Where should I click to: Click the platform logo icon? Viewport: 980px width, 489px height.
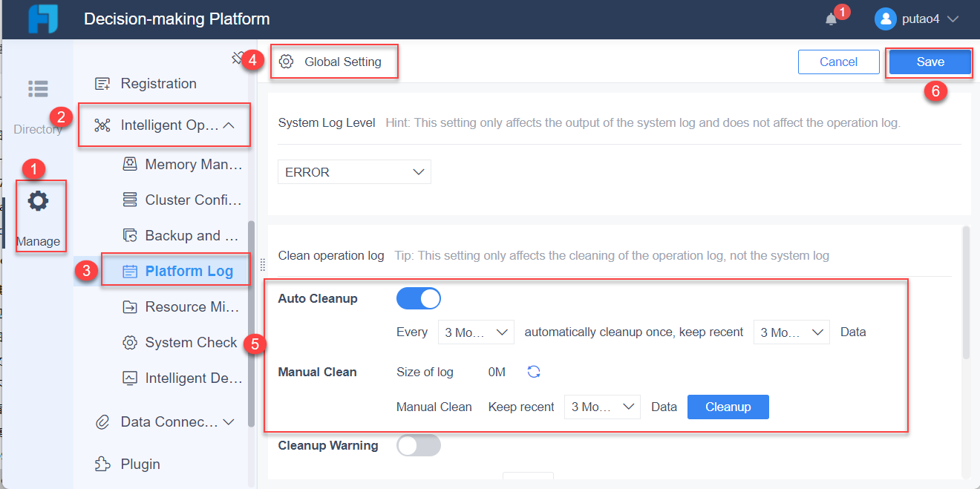(x=43, y=19)
